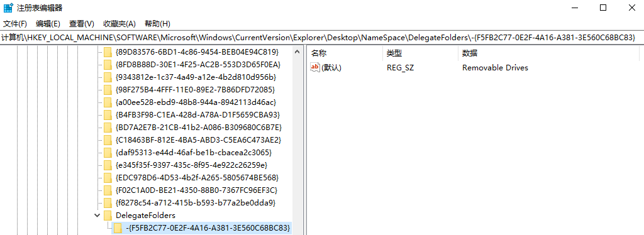Click folder icon of {EDC978D6-4D53-4b2f-A265-5805674BE568}
Screen dimensions: 644x235
coord(108,178)
